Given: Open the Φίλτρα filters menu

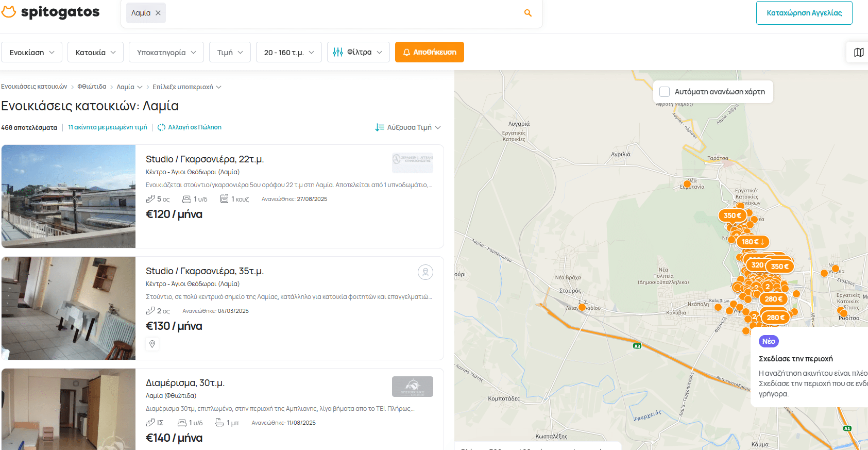Looking at the screenshot, I should click(358, 52).
